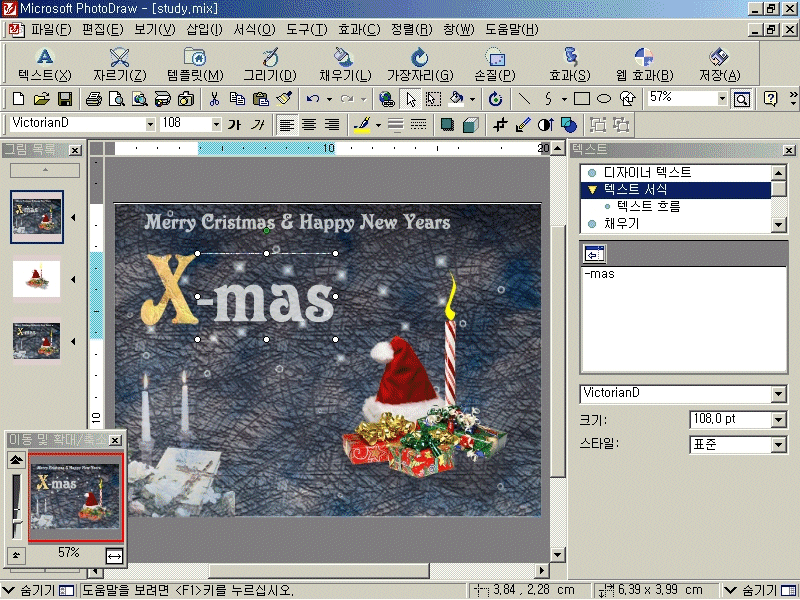This screenshot has width=800, height=600.
Task: Open the 웹 효과(B) tool
Action: click(x=644, y=64)
